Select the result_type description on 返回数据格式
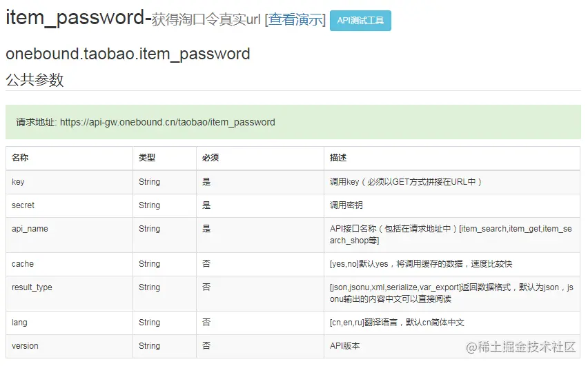 tap(451, 293)
